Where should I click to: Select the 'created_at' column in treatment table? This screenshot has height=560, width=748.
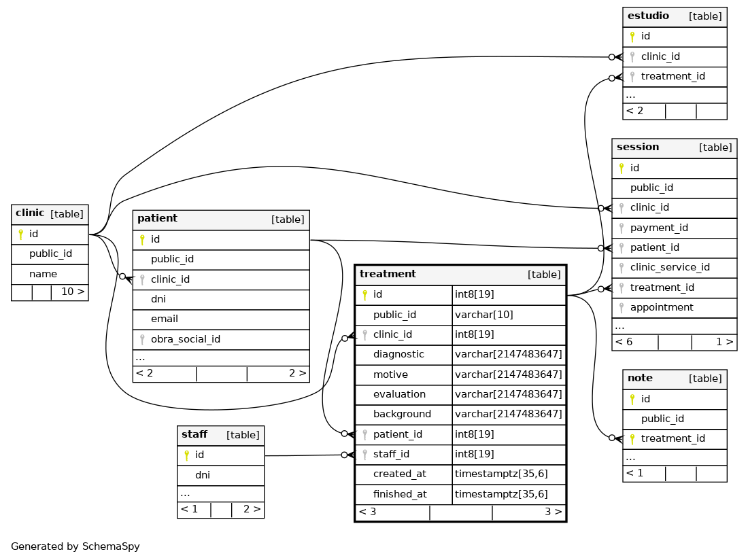click(403, 474)
